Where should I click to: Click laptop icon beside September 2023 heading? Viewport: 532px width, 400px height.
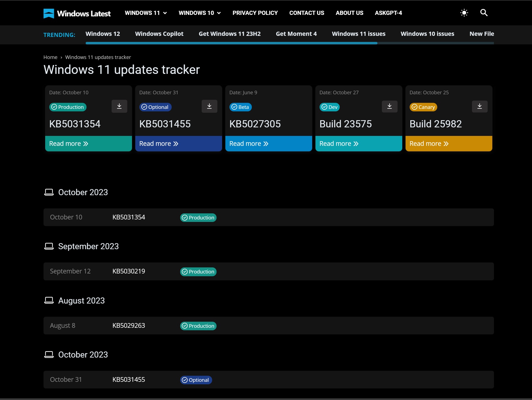(x=49, y=246)
